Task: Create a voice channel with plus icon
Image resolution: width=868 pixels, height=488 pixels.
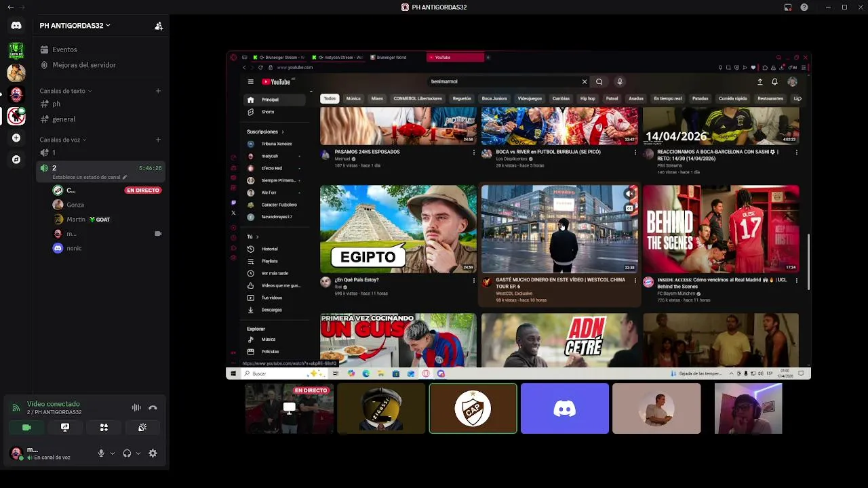Action: tap(158, 140)
